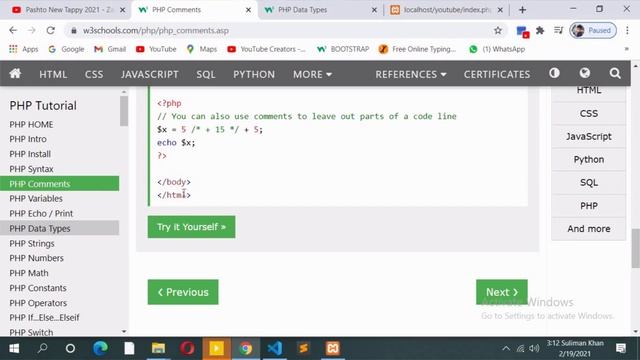Open the Chrome profile Paused button
640x360 pixels.
[593, 30]
